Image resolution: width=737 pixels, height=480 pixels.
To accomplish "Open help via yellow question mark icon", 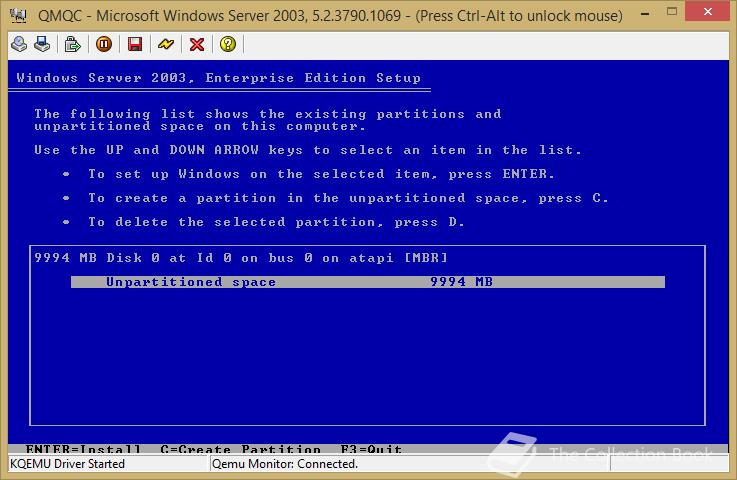I will [x=228, y=44].
